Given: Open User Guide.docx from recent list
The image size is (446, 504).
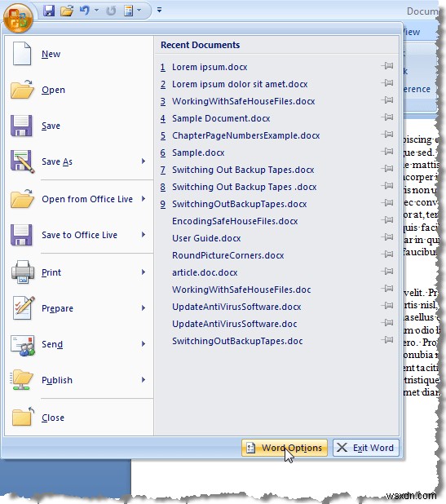Looking at the screenshot, I should 206,238.
